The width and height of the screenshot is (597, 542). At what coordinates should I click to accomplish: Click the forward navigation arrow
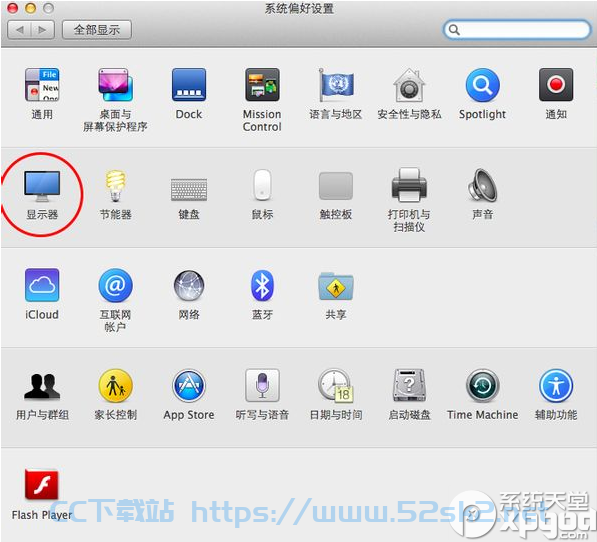click(x=43, y=30)
